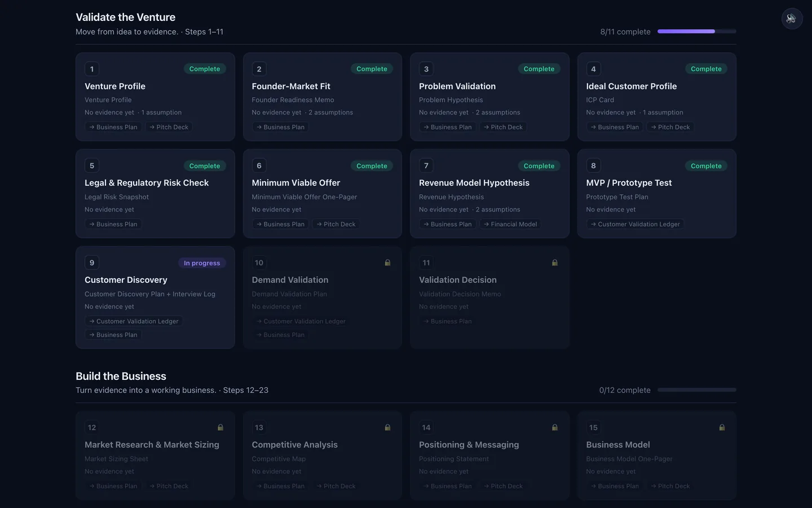Click the lock icon on Business Model card
The image size is (812, 508).
(x=722, y=427)
